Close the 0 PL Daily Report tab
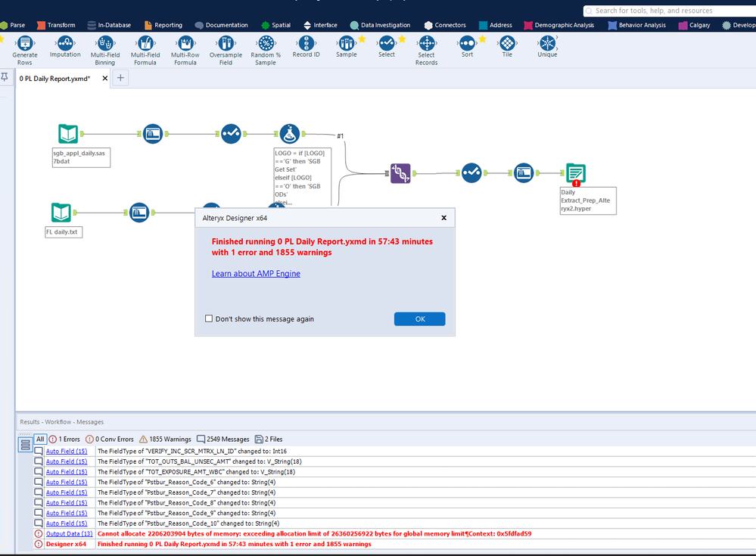The height and width of the screenshot is (556, 756). 104,78
